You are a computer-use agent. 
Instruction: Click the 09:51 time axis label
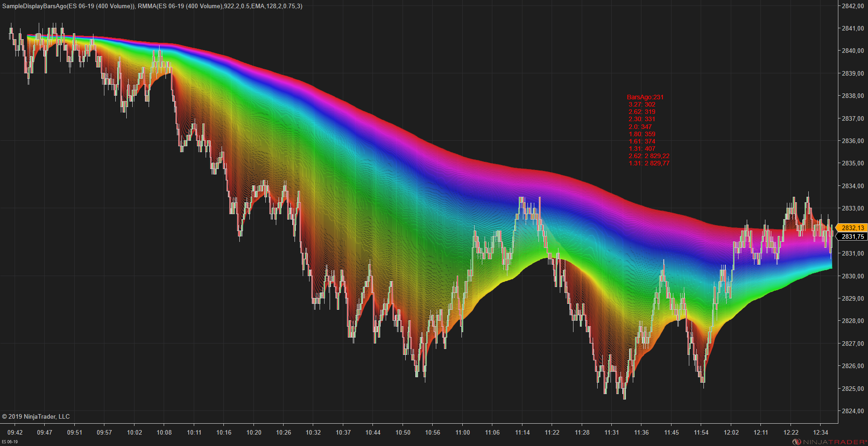click(75, 432)
